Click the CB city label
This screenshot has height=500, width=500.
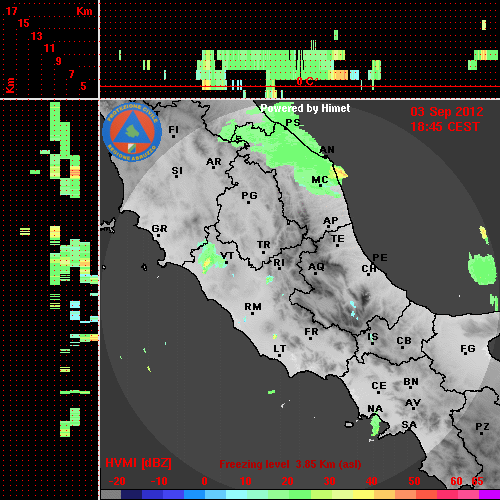(404, 341)
